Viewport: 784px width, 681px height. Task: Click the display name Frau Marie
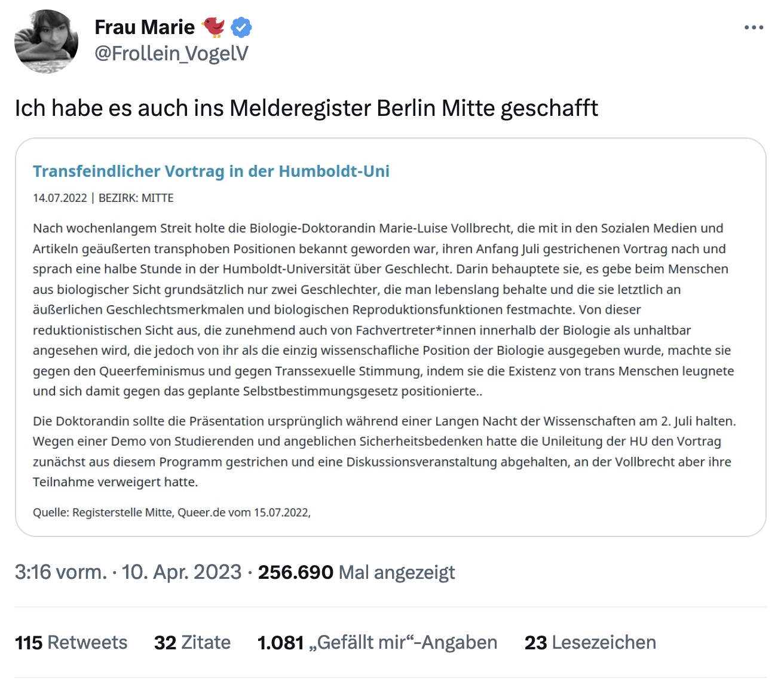pyautogui.click(x=145, y=27)
